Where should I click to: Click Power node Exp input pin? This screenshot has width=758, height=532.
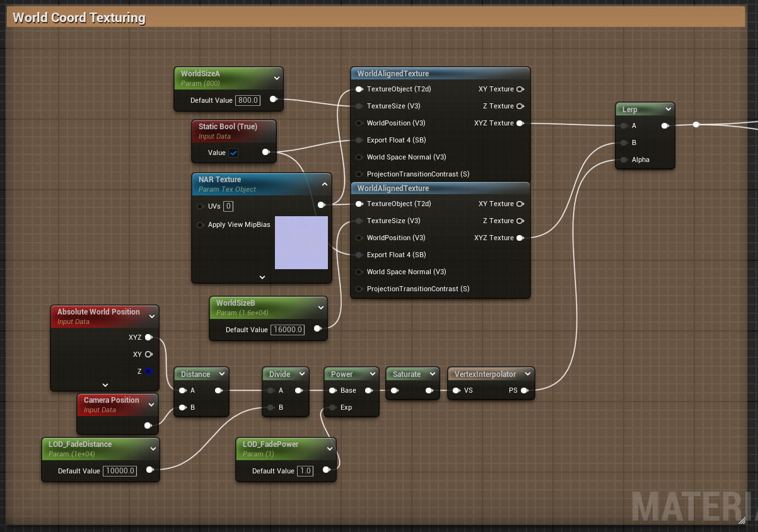(x=332, y=407)
